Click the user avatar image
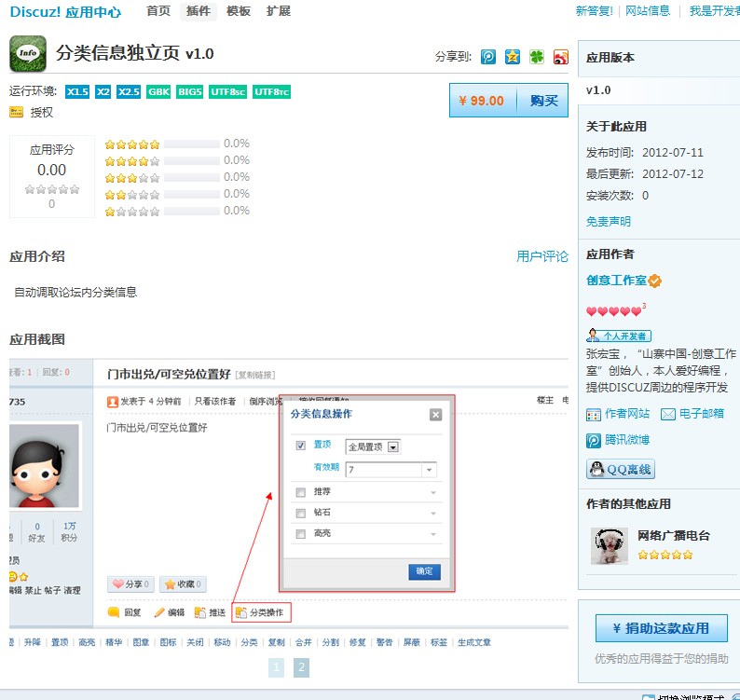Viewport: 740px width, 700px height. tap(45, 466)
